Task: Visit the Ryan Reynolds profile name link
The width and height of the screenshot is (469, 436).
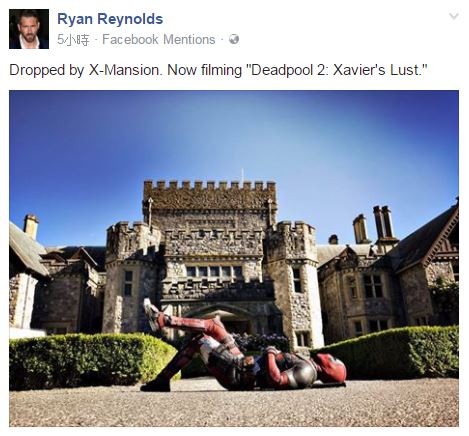Action: point(110,19)
